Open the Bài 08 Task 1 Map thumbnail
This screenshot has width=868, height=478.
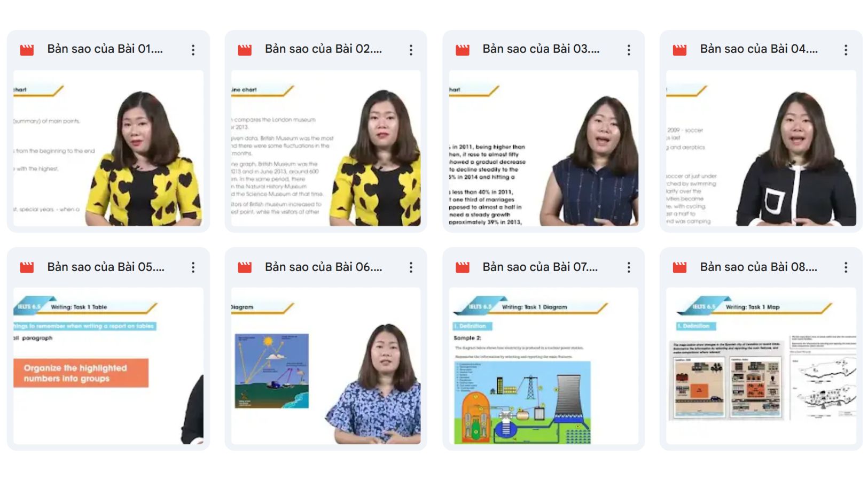(x=761, y=366)
